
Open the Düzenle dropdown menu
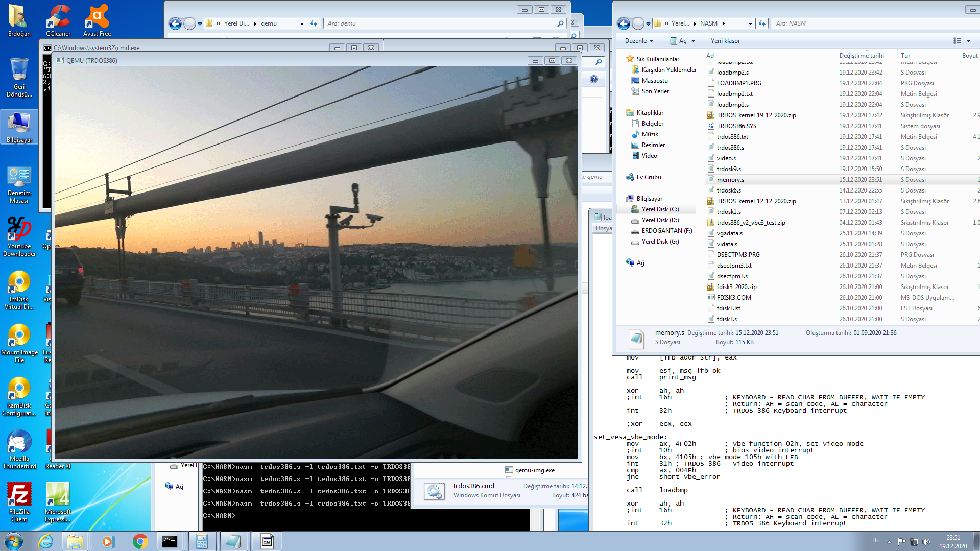point(639,41)
